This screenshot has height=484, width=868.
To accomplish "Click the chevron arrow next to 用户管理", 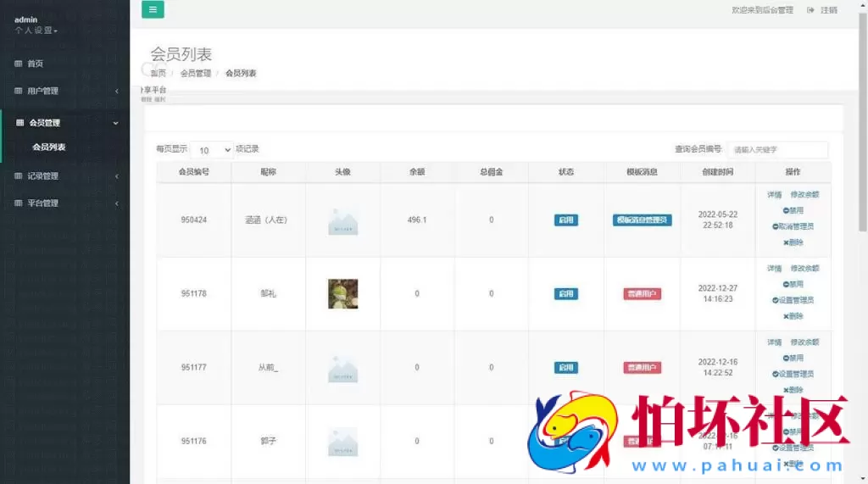I will click(117, 91).
